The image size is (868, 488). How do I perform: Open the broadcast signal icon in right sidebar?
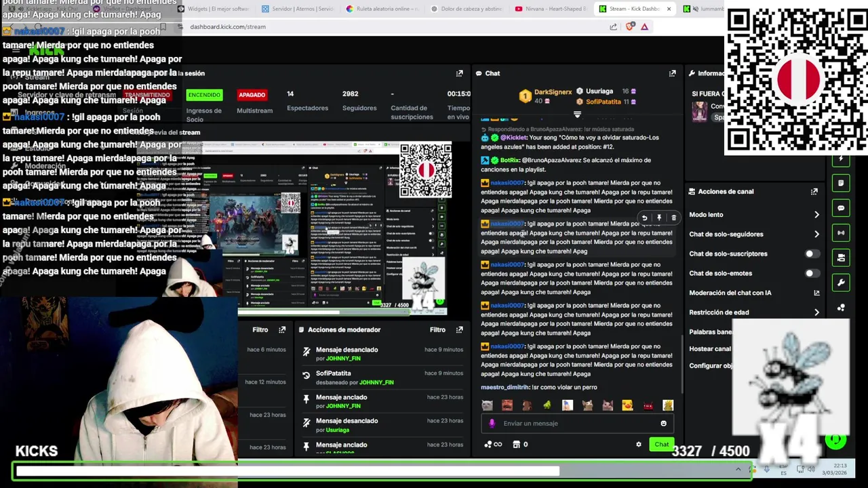coord(841,233)
